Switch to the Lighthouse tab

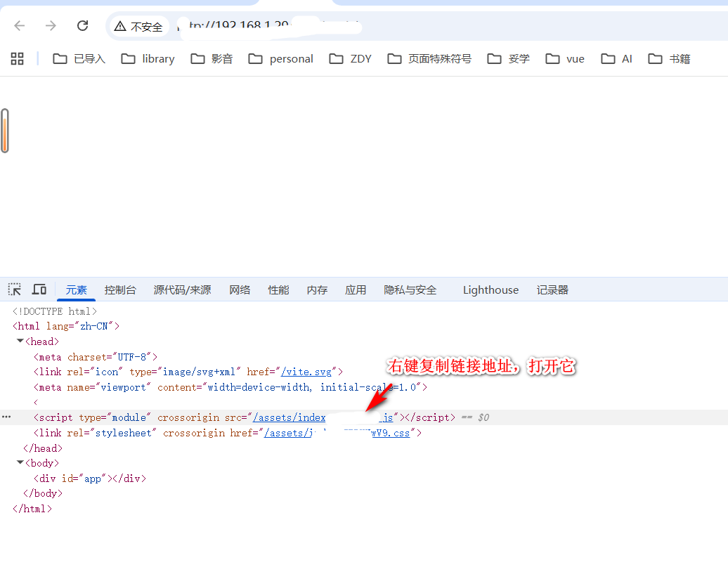tap(490, 290)
